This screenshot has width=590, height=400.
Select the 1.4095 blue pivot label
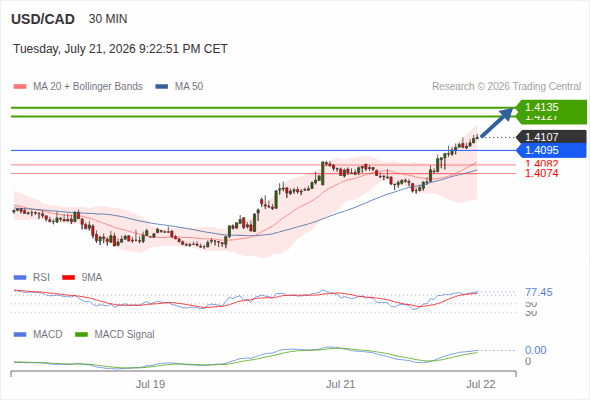(551, 151)
